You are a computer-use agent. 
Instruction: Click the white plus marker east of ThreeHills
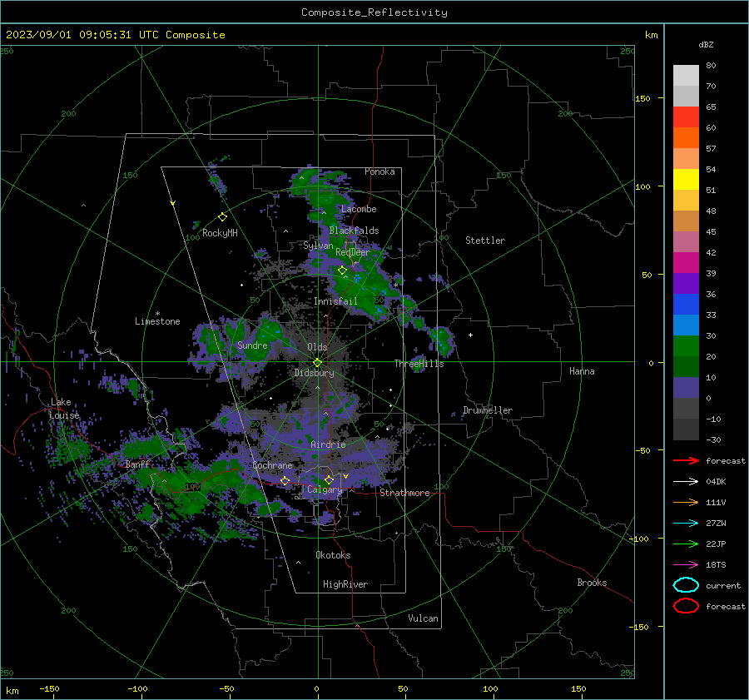click(470, 335)
